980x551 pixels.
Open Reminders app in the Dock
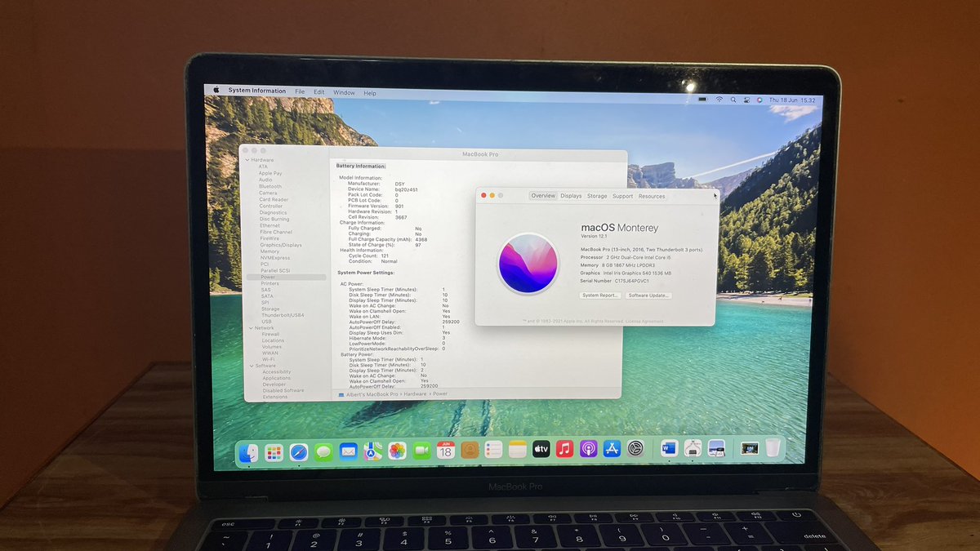coord(493,450)
